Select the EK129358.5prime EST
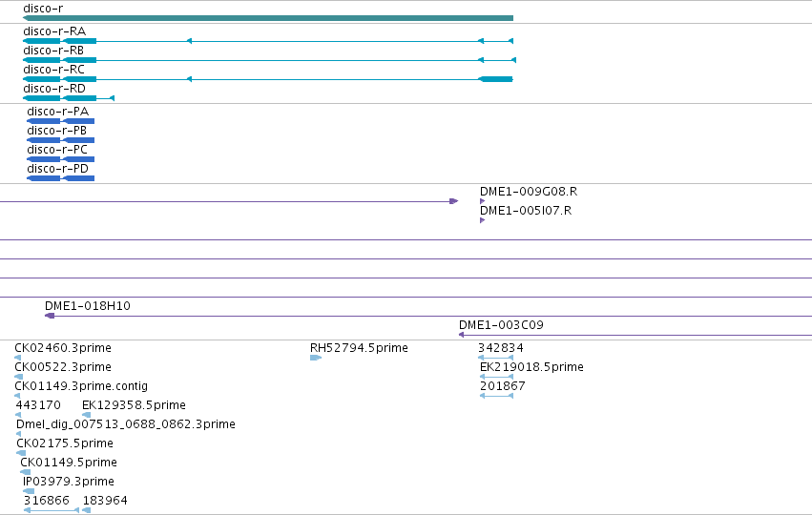Viewport: 812px width, 515px height. coord(134,405)
